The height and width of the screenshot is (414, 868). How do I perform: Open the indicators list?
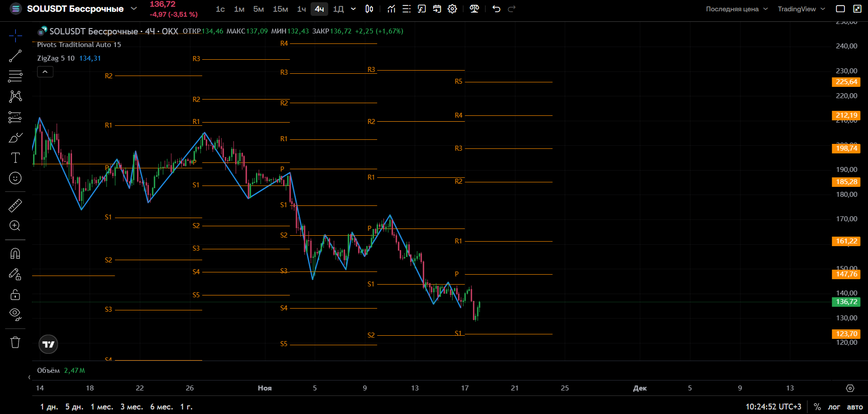pyautogui.click(x=392, y=9)
